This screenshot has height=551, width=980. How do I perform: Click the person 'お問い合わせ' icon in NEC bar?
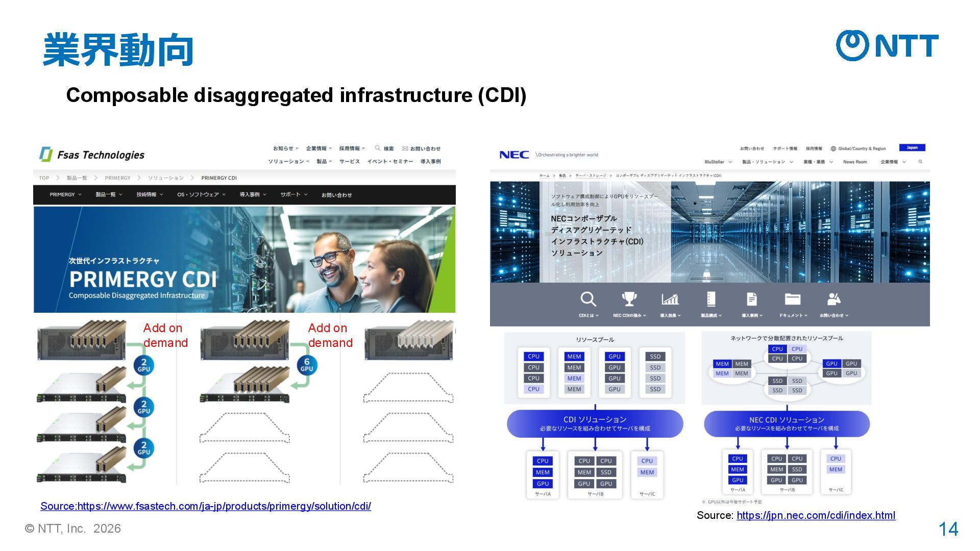[833, 299]
